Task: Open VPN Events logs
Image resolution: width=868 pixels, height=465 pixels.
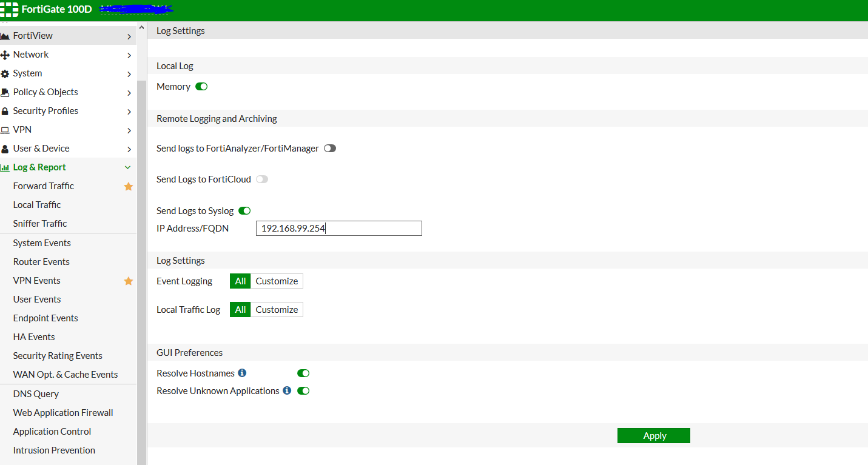Action: click(37, 281)
